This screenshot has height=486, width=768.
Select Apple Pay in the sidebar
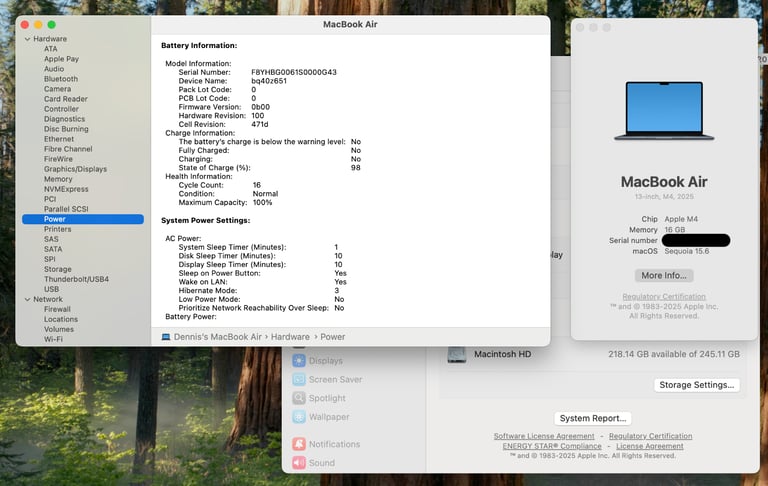(61, 59)
